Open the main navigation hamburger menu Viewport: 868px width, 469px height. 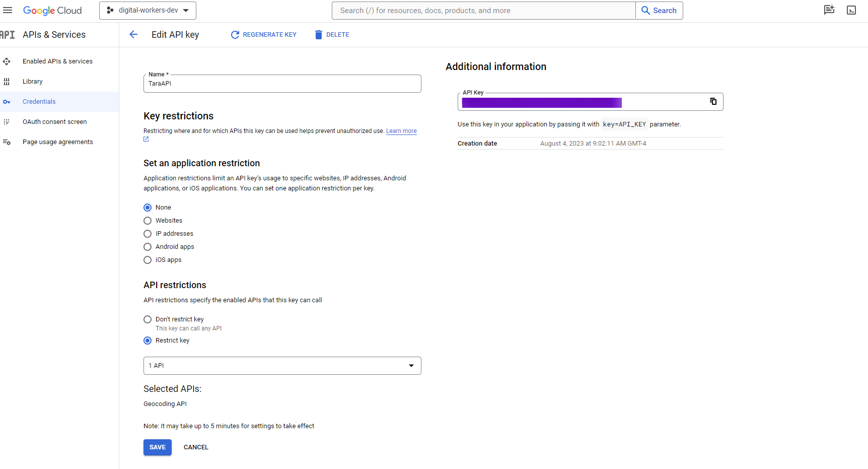point(8,10)
